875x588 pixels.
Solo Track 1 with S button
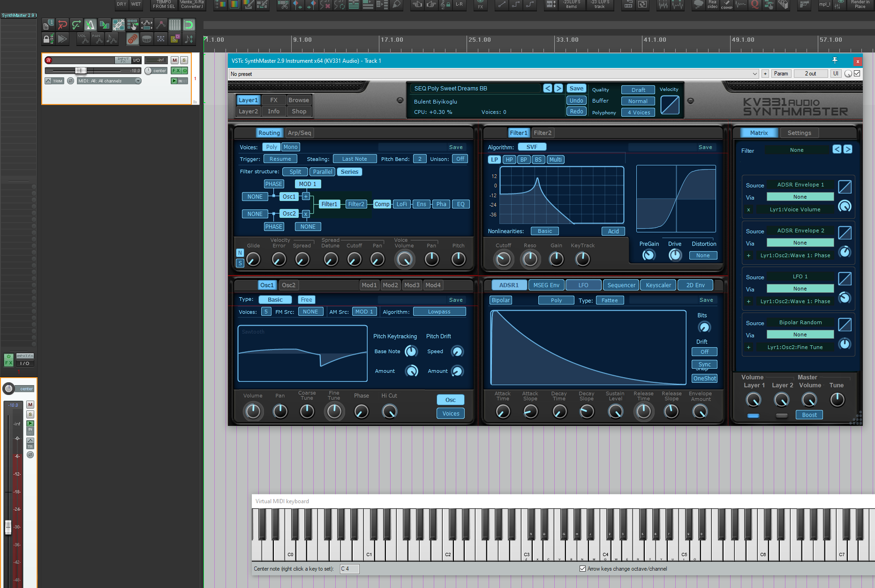tap(184, 60)
